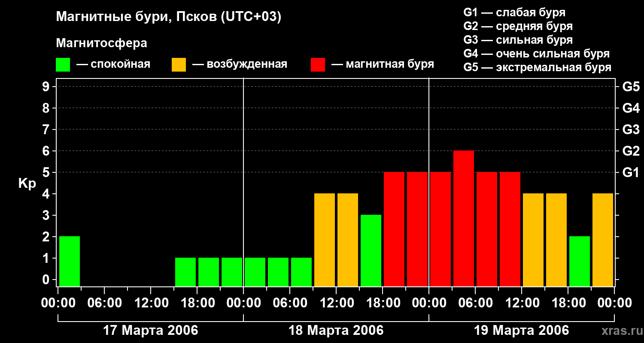Image resolution: width=644 pixels, height=343 pixels.
Task: Select the green Kp 3 bar on 18 March
Action: 371,250
